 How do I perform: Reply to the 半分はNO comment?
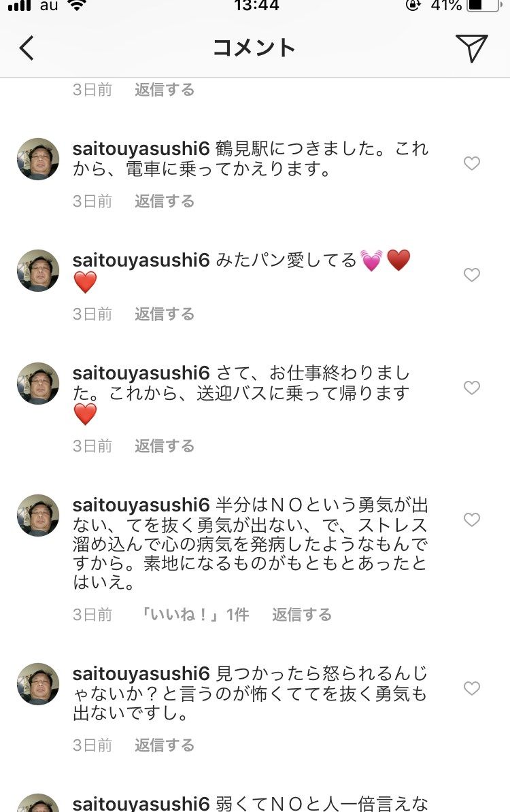pos(302,615)
